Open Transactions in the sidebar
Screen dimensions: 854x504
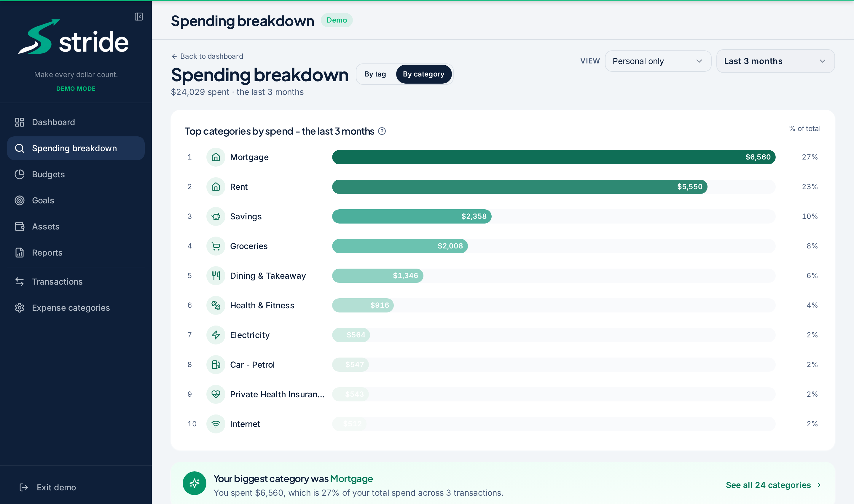point(76,282)
